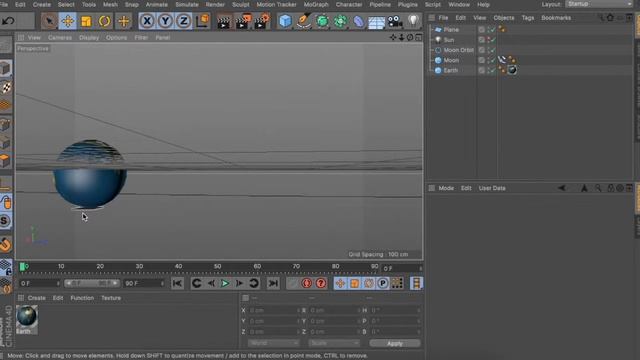640x360 pixels.
Task: Click Render View clapperboard icon
Action: (x=224, y=21)
